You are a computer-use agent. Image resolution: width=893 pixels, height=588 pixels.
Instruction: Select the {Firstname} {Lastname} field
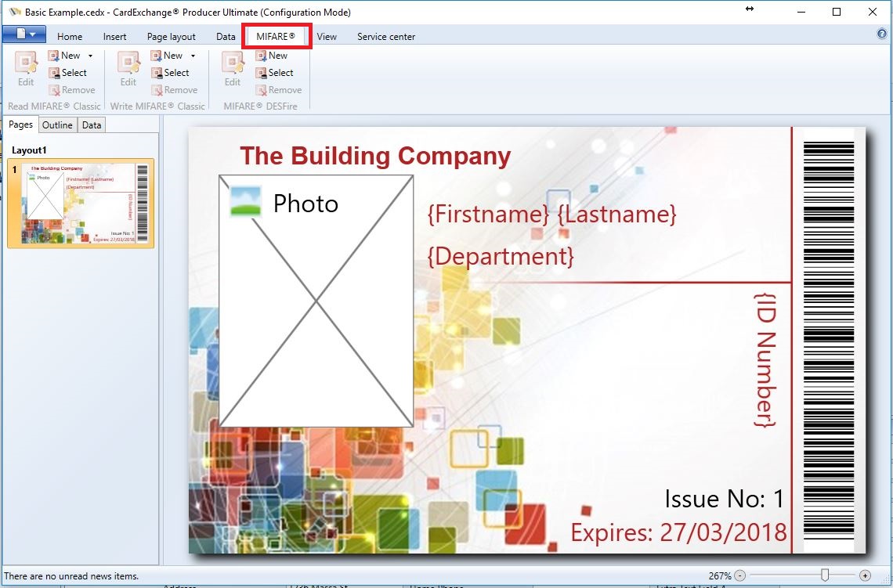tap(552, 215)
